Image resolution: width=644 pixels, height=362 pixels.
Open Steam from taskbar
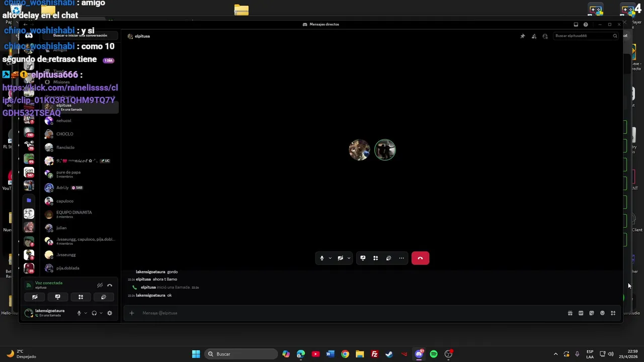click(x=389, y=354)
